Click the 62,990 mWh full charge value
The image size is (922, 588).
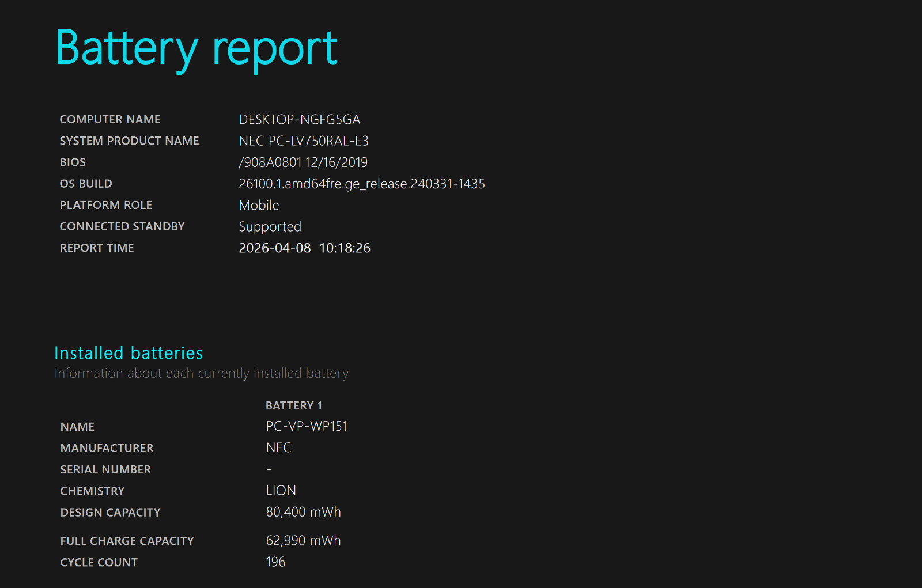[304, 540]
